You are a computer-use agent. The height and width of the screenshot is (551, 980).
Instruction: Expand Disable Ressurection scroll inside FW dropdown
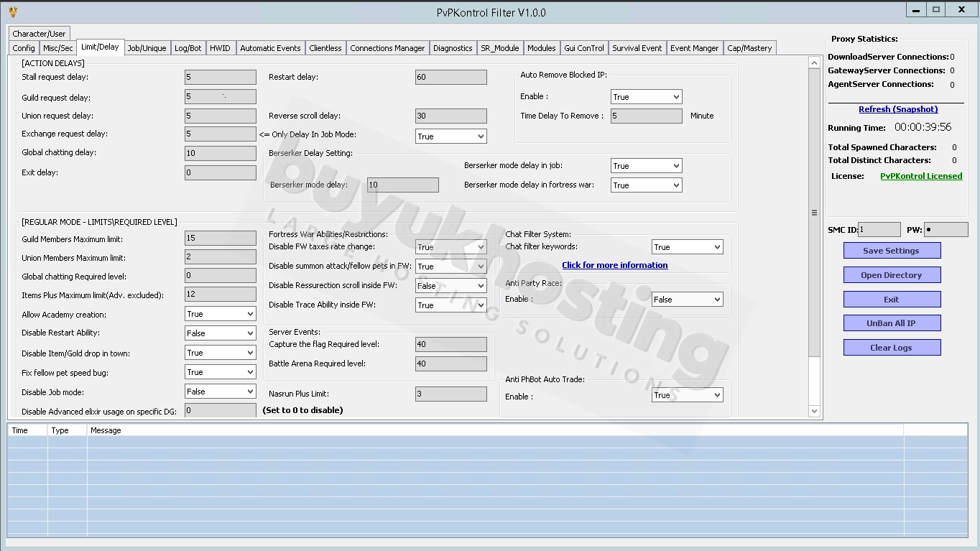click(x=450, y=285)
